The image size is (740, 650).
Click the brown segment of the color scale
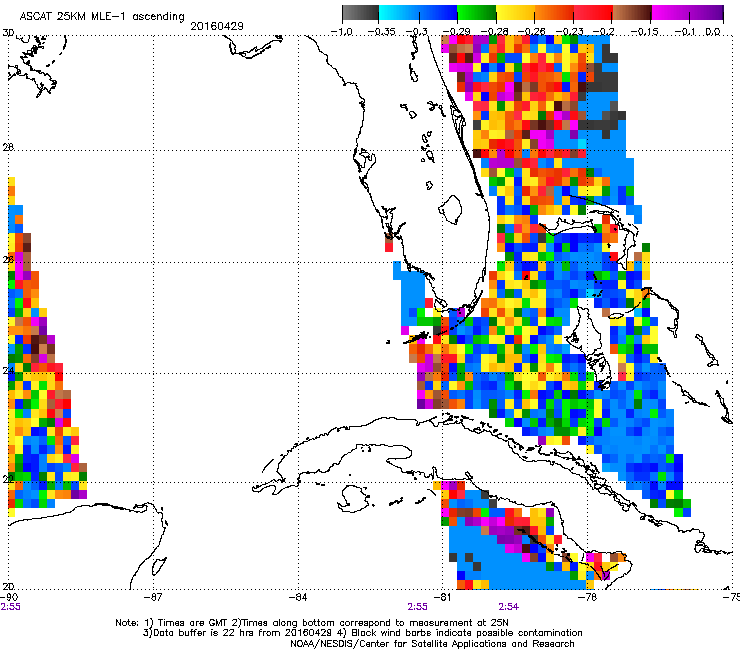click(632, 13)
